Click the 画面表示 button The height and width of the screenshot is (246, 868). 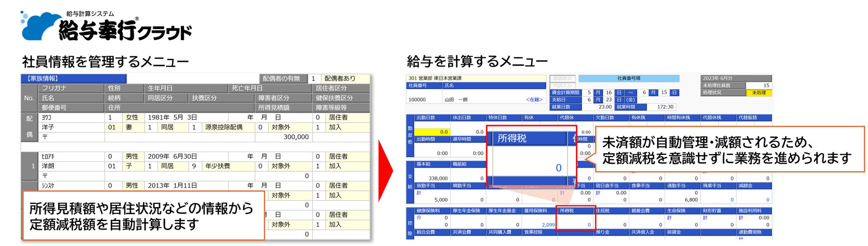click(563, 78)
